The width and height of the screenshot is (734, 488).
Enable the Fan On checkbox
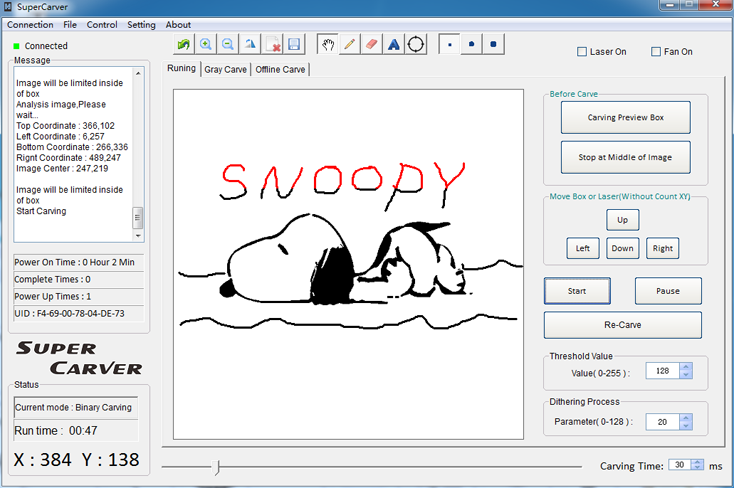[656, 52]
